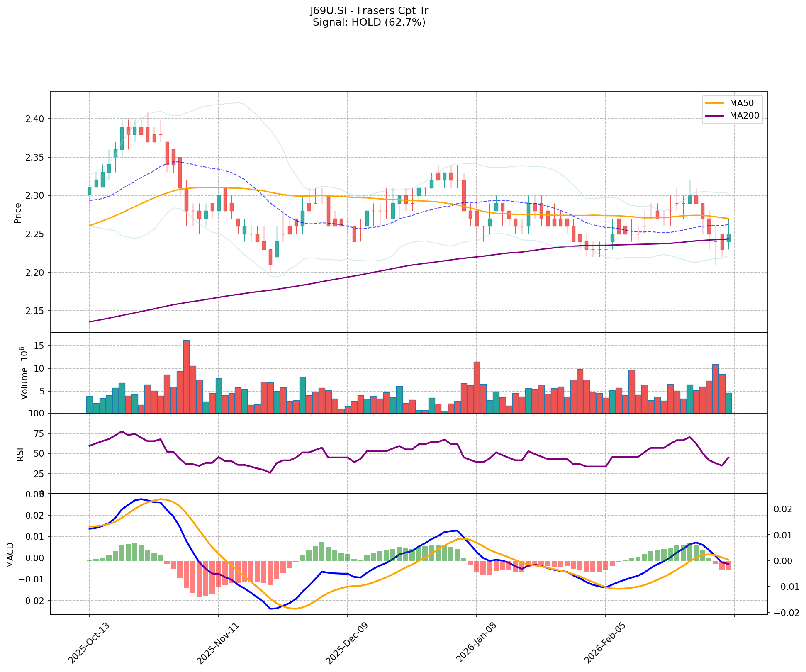Click the 2026-Feb-05 date axis label
The image size is (806, 672).
(x=605, y=642)
